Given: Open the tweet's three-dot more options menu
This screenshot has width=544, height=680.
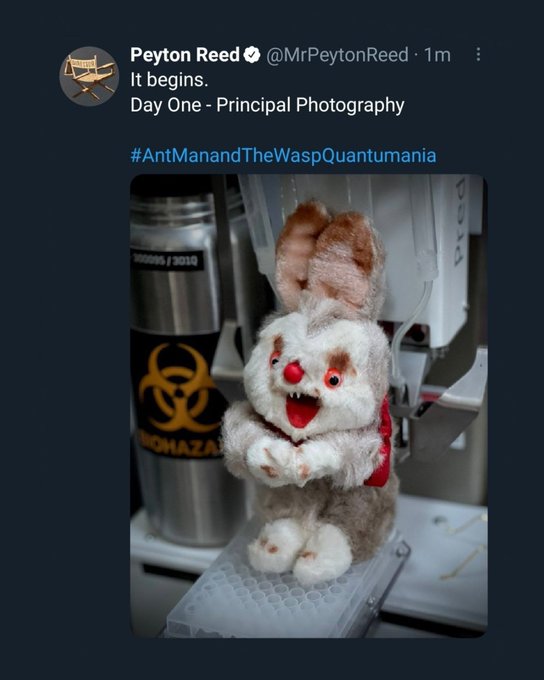Looking at the screenshot, I should point(478,54).
